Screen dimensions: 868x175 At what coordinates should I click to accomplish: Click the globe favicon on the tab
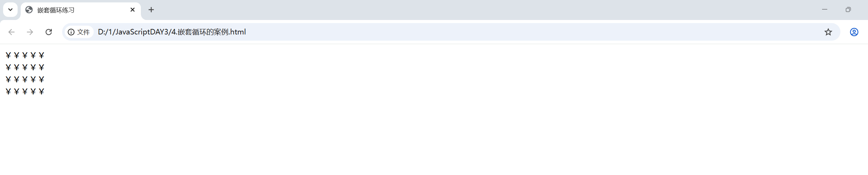[29, 10]
